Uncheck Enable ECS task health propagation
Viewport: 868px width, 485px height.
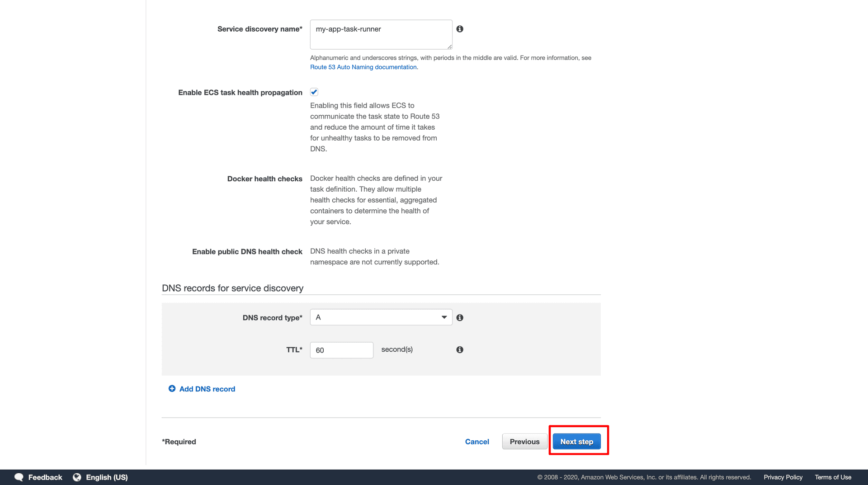(x=314, y=92)
